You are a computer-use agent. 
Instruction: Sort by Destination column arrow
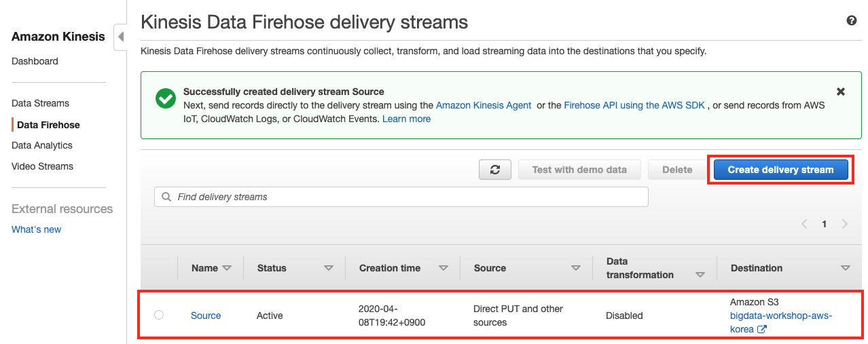[846, 268]
